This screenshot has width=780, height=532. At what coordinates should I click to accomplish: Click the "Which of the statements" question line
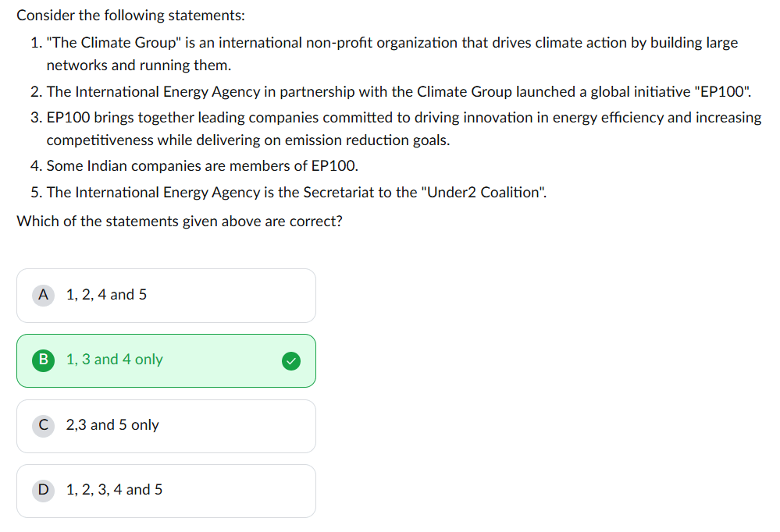tap(180, 221)
